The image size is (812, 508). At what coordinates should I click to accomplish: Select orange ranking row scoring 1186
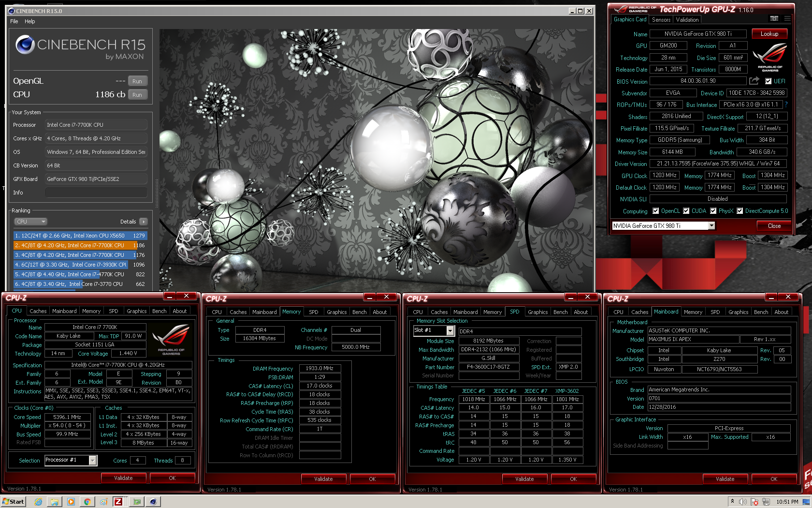(x=80, y=245)
